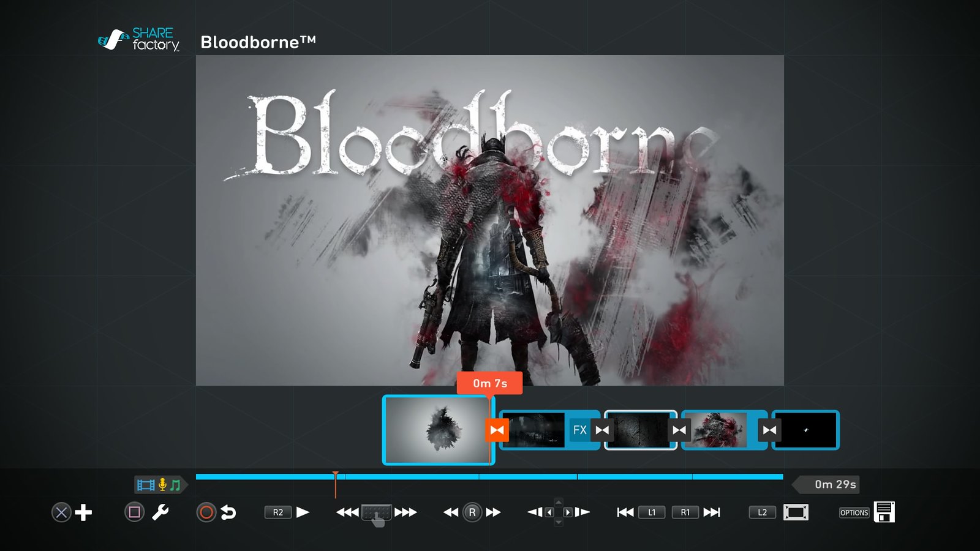
Task: Click the R stick icon
Action: pyautogui.click(x=472, y=512)
